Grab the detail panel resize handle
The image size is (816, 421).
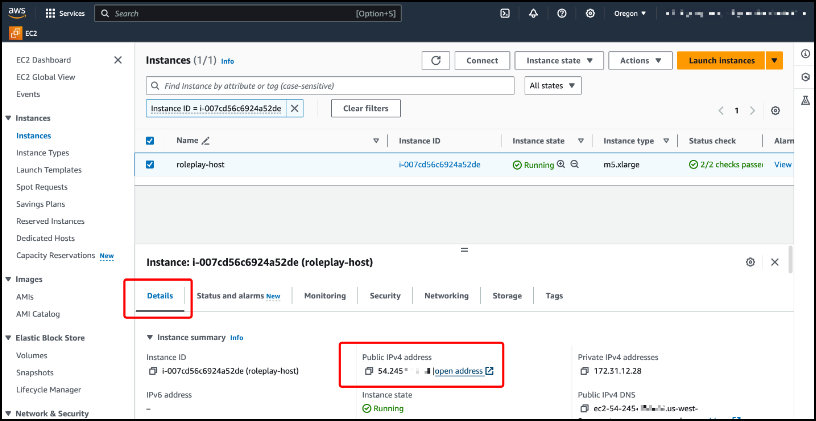[464, 250]
